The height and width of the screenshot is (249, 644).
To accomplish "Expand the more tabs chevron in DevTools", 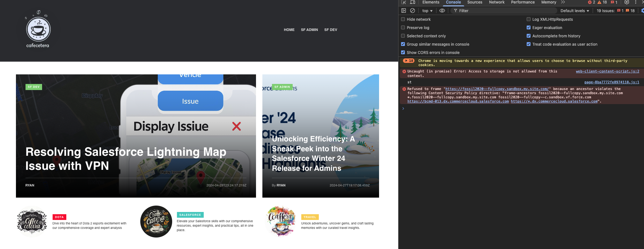I will tap(563, 2).
